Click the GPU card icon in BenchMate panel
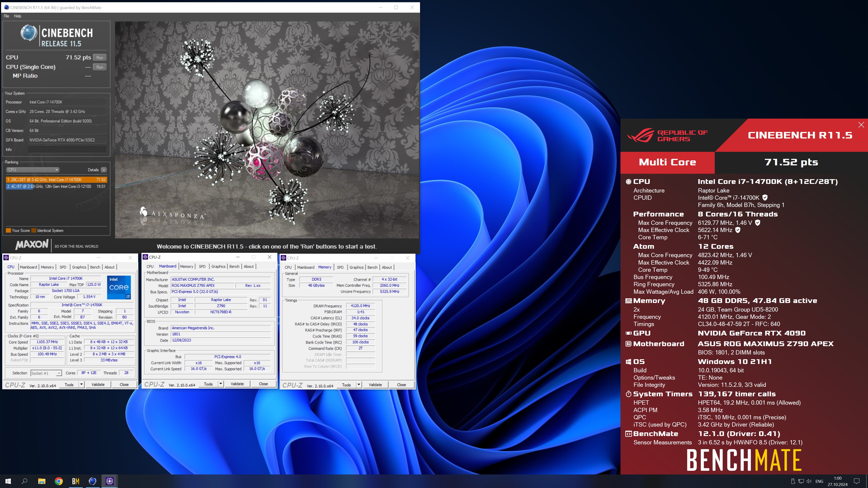The image size is (868, 488). coord(628,333)
